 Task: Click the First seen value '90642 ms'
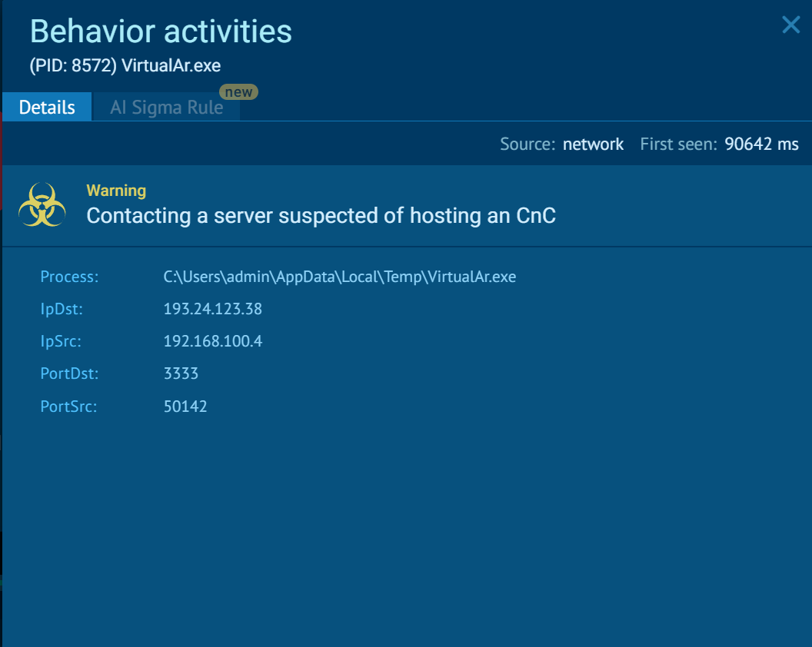pyautogui.click(x=761, y=144)
